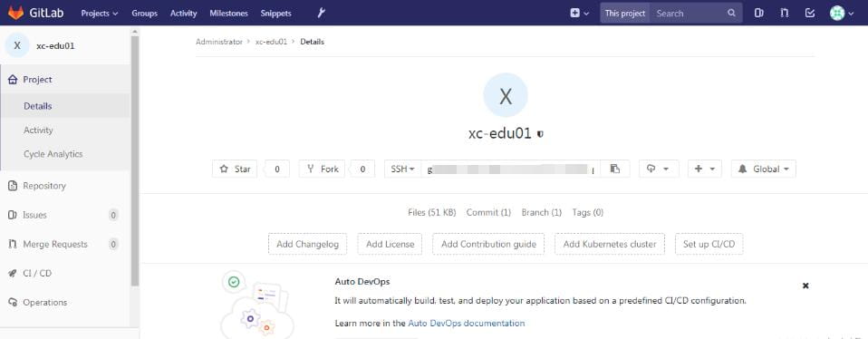Open Files (51 KB) link
Screen dimensions: 868x339
coord(432,212)
